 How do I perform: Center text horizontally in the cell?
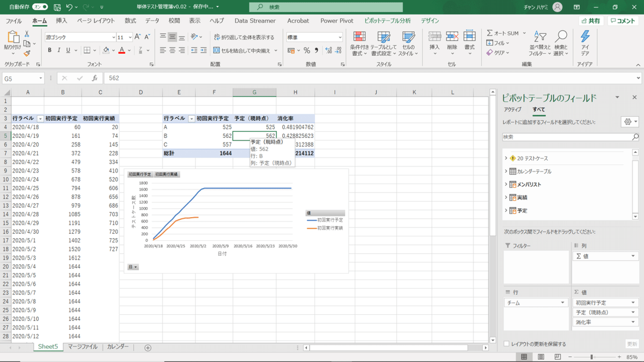click(172, 50)
